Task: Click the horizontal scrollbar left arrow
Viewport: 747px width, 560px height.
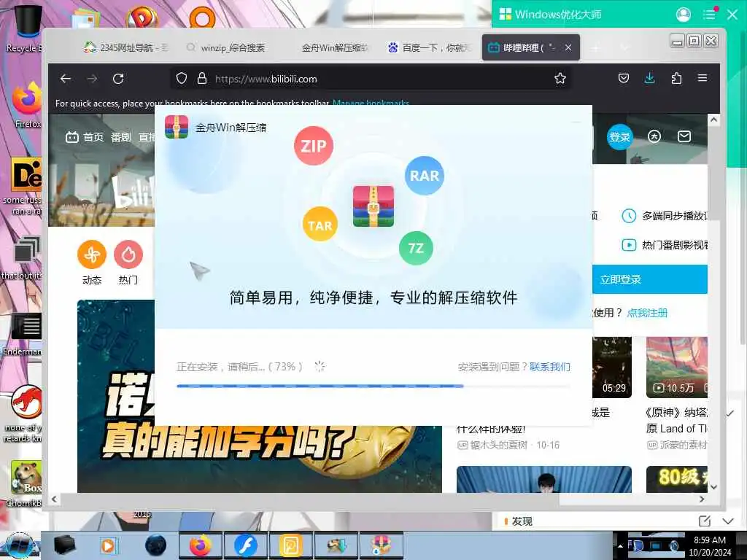Action: (54, 499)
